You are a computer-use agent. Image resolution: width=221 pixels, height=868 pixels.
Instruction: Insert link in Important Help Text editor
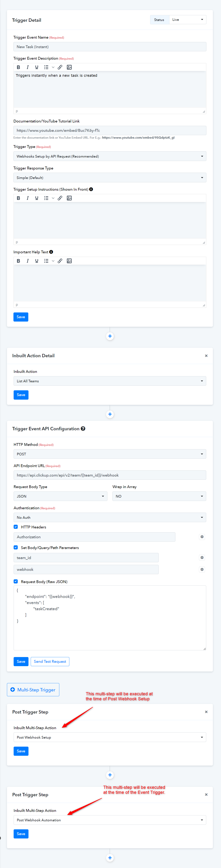click(x=60, y=261)
